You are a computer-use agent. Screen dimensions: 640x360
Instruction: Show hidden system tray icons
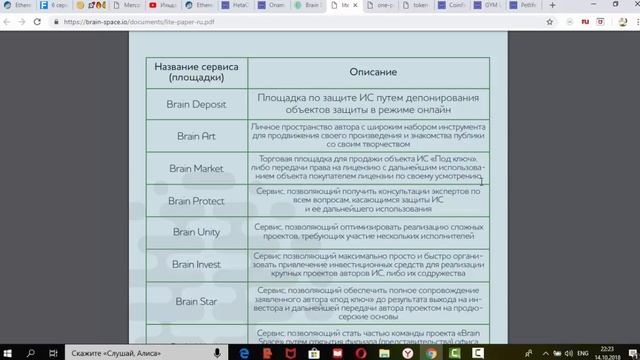(x=546, y=353)
